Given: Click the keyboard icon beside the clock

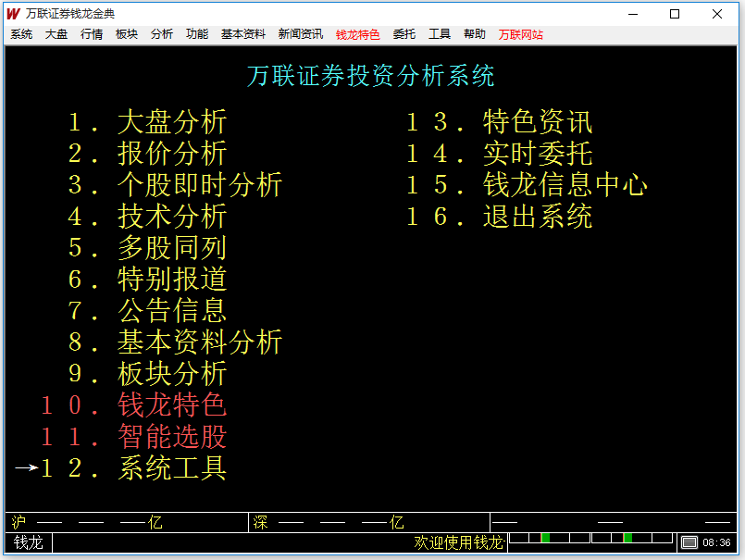Looking at the screenshot, I should tap(689, 542).
